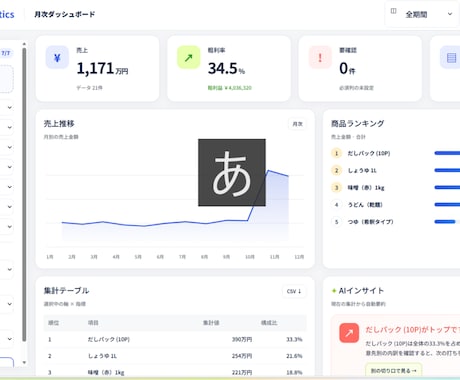Toggle the 月次 granularity button in 売上推移
The image size is (460, 380).
click(297, 124)
